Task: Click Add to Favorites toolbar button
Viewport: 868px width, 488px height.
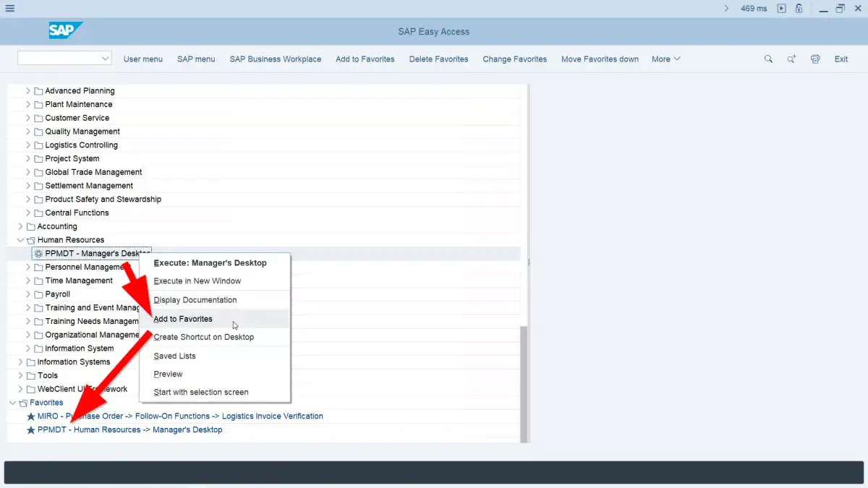Action: pos(365,59)
